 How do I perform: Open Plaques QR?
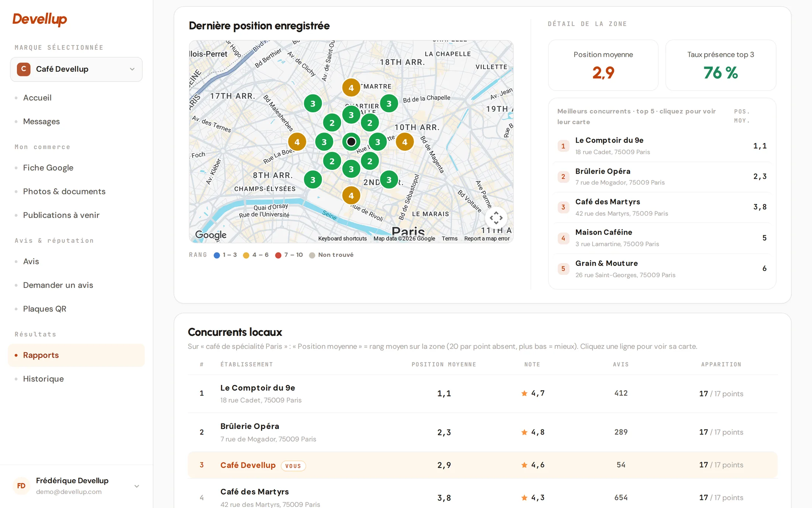(x=44, y=309)
